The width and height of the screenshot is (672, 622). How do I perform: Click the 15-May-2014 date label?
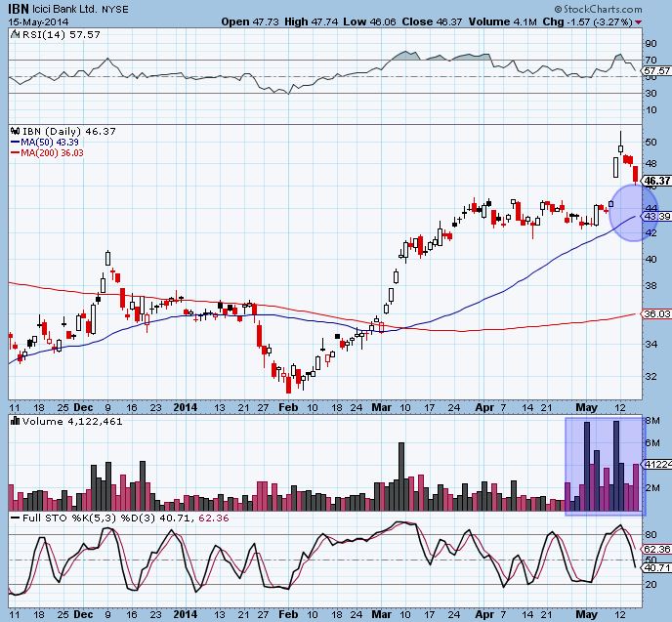pyautogui.click(x=38, y=21)
